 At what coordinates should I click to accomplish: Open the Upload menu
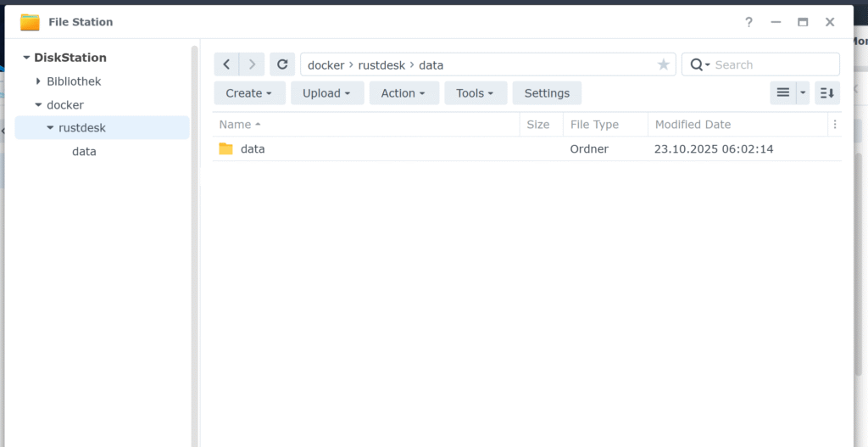[x=327, y=93]
